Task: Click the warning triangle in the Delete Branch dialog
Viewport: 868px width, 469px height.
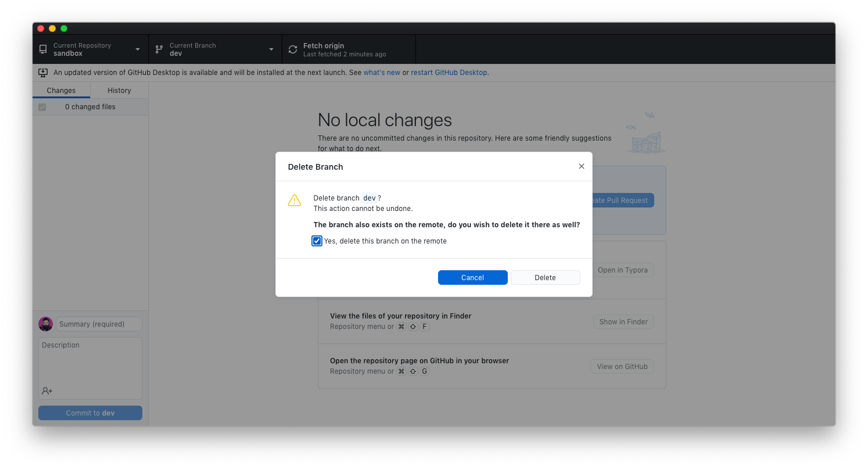Action: [x=295, y=200]
